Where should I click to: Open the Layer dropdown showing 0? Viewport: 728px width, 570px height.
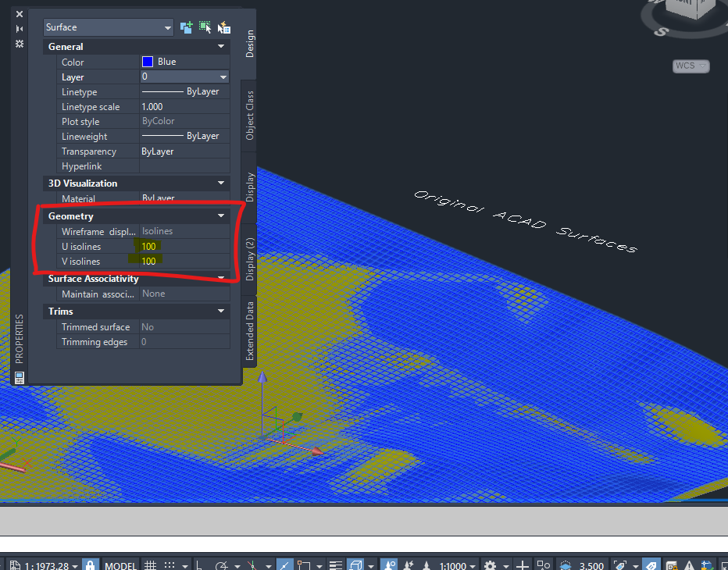[184, 77]
